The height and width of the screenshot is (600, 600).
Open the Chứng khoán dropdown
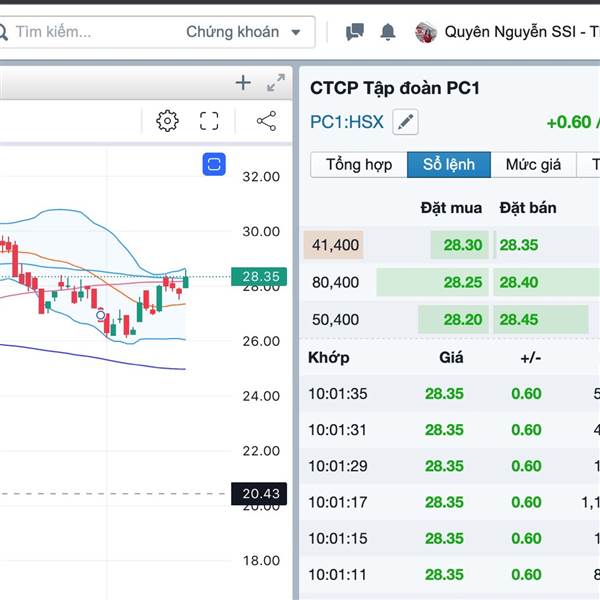click(243, 32)
